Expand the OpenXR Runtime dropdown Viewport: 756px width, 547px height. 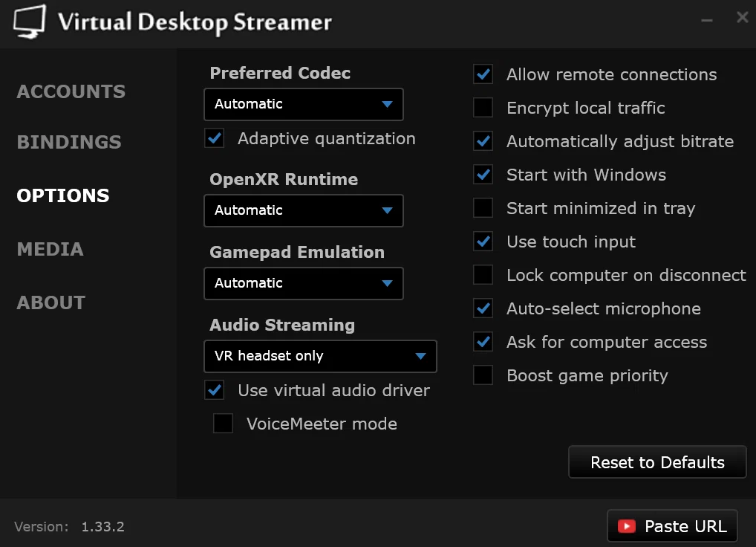click(x=304, y=210)
